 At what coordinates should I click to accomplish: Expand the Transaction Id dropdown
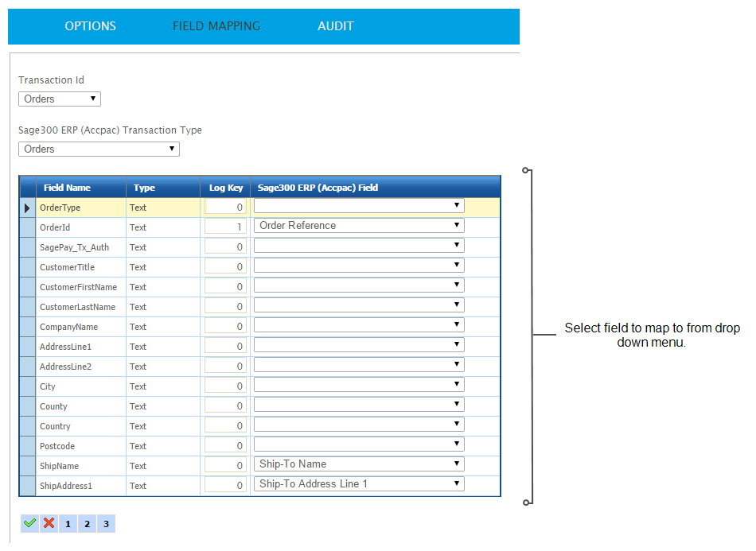point(60,99)
